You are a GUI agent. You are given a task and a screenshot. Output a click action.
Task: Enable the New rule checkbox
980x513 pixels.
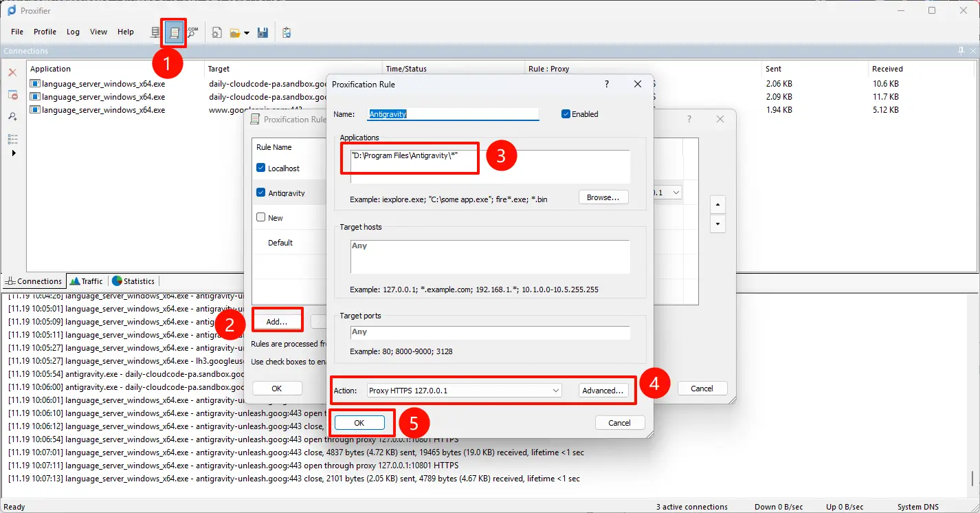pos(261,217)
